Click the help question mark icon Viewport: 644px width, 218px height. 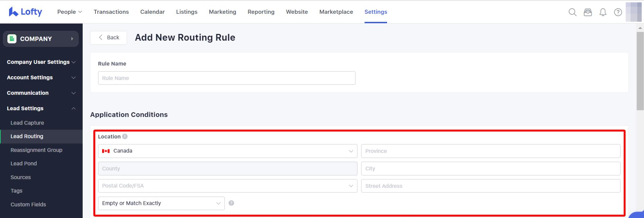click(618, 12)
